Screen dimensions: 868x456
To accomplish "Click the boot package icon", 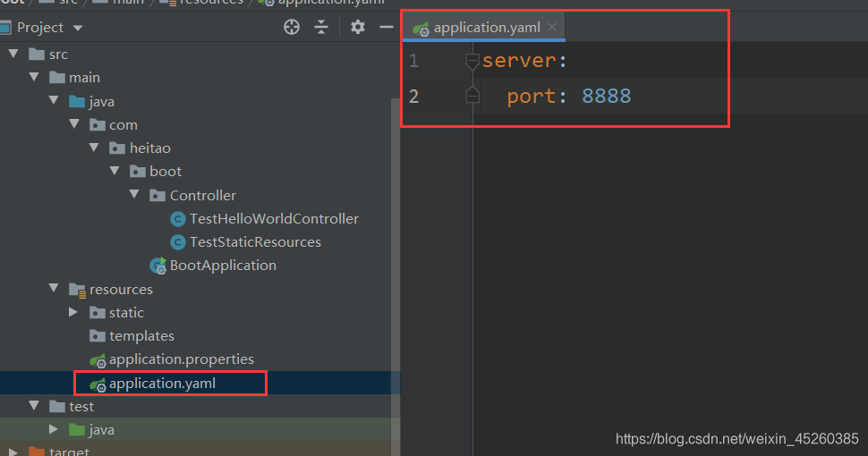I will tap(137, 172).
